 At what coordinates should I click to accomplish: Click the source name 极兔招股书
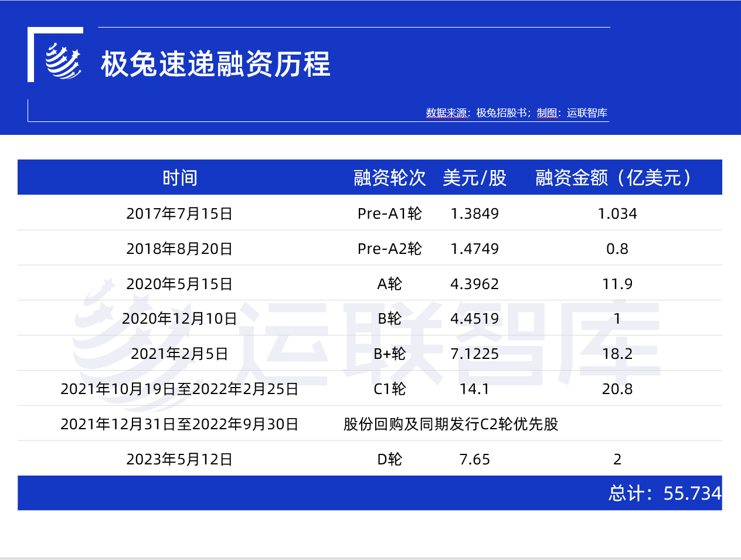point(501,113)
